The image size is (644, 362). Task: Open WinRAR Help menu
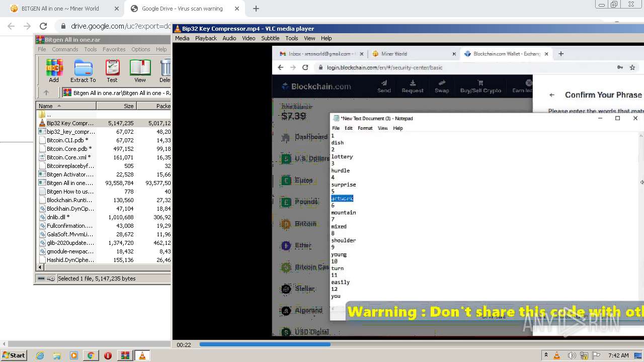[x=162, y=49]
